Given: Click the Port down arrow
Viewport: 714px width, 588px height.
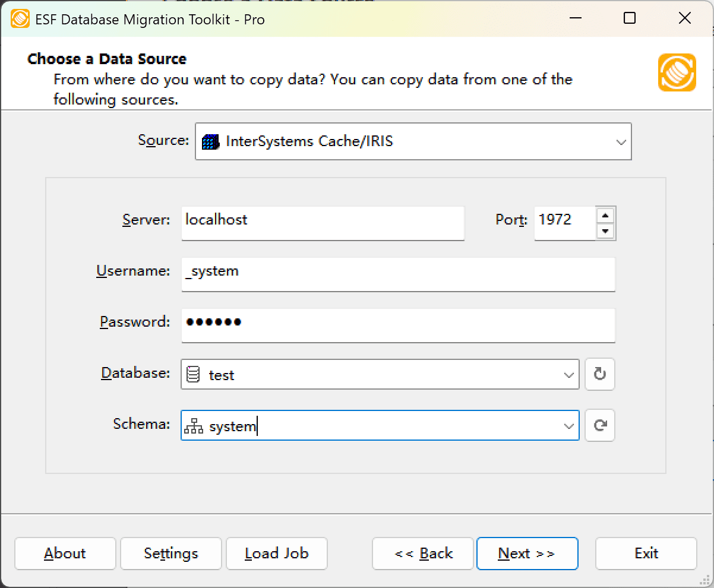Looking at the screenshot, I should [606, 230].
